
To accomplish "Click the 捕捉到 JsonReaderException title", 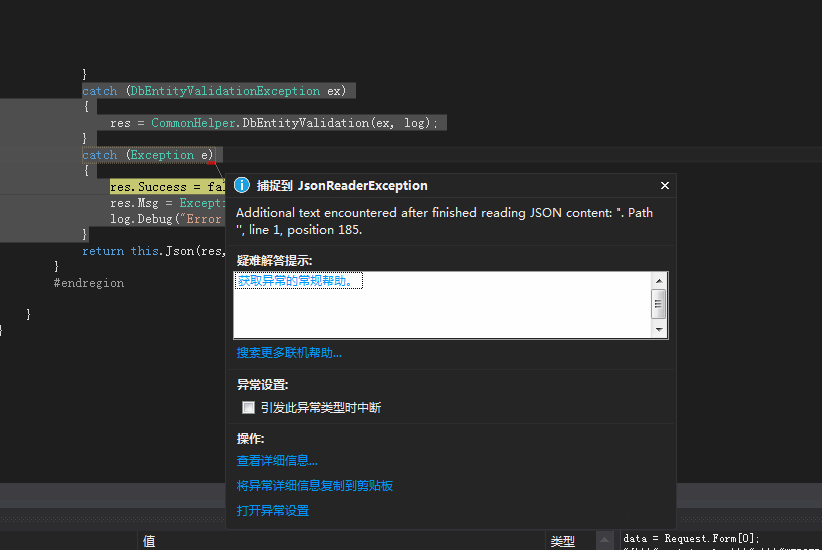I will (x=342, y=186).
